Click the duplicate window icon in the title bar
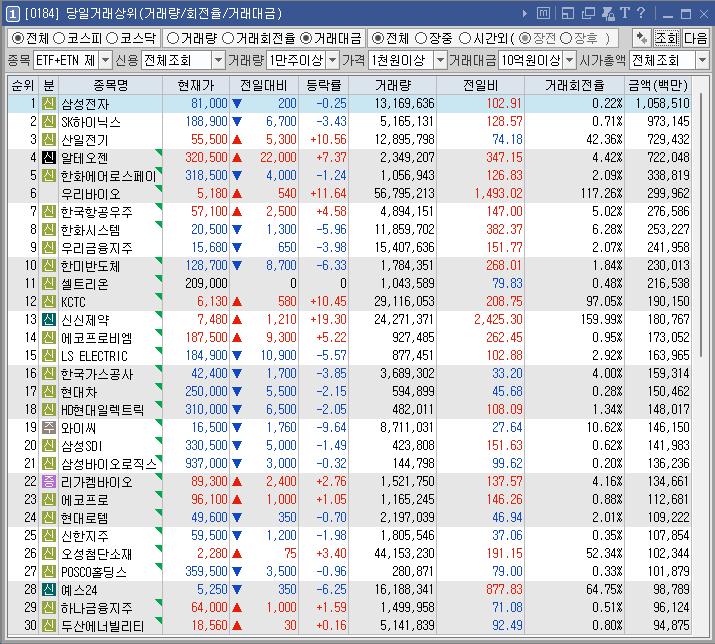The width and height of the screenshot is (715, 644). [x=588, y=13]
